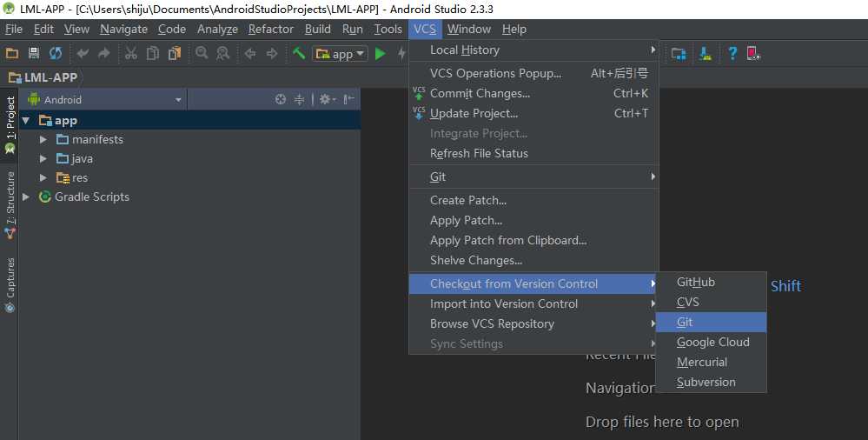Open Import into Version Control submenu
The image size is (868, 440).
pyautogui.click(x=533, y=303)
